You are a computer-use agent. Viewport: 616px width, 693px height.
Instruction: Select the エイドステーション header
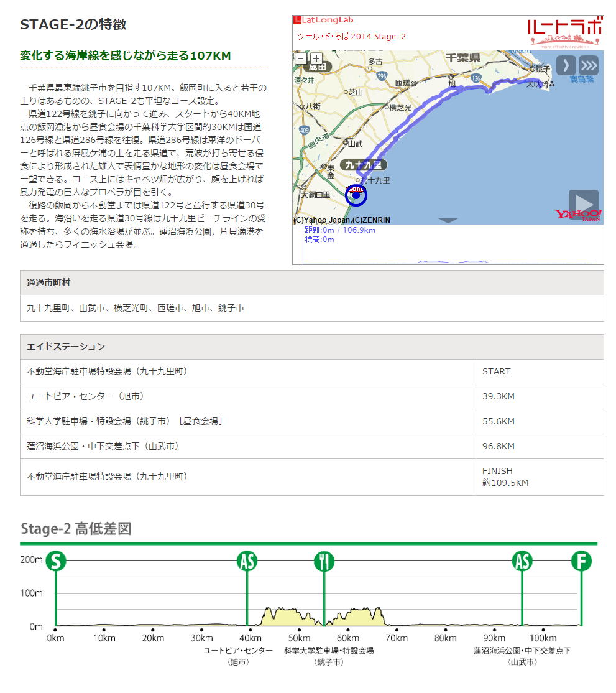(x=312, y=347)
